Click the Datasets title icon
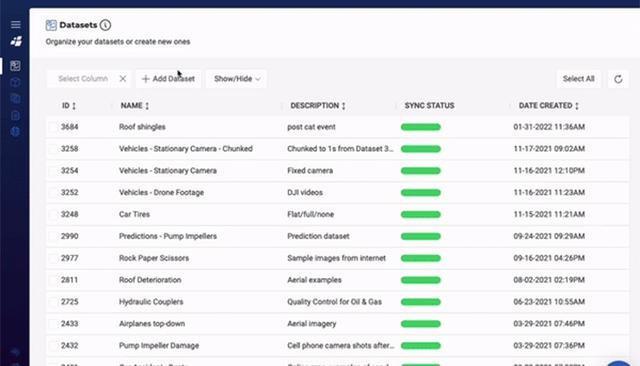 (51, 25)
